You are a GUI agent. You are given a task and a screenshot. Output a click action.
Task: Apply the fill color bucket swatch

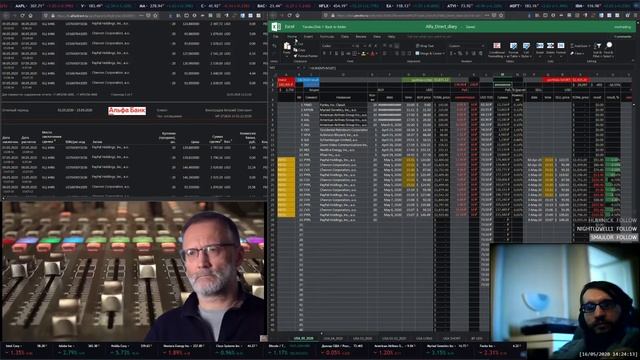pos(363,53)
